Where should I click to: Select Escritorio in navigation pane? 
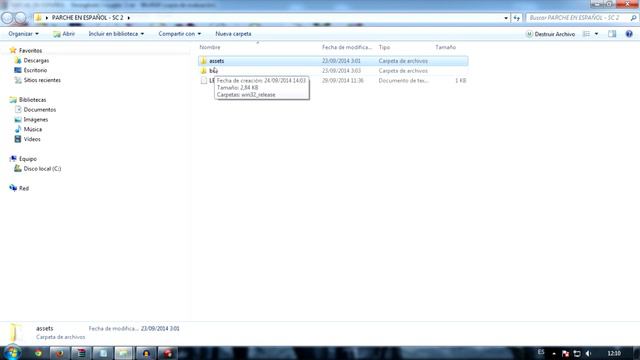(x=35, y=70)
